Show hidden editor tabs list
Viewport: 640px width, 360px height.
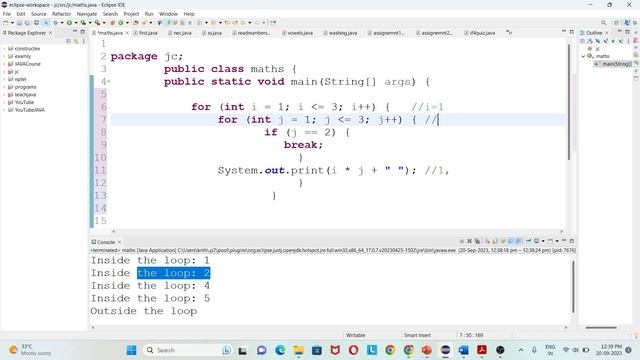click(509, 32)
